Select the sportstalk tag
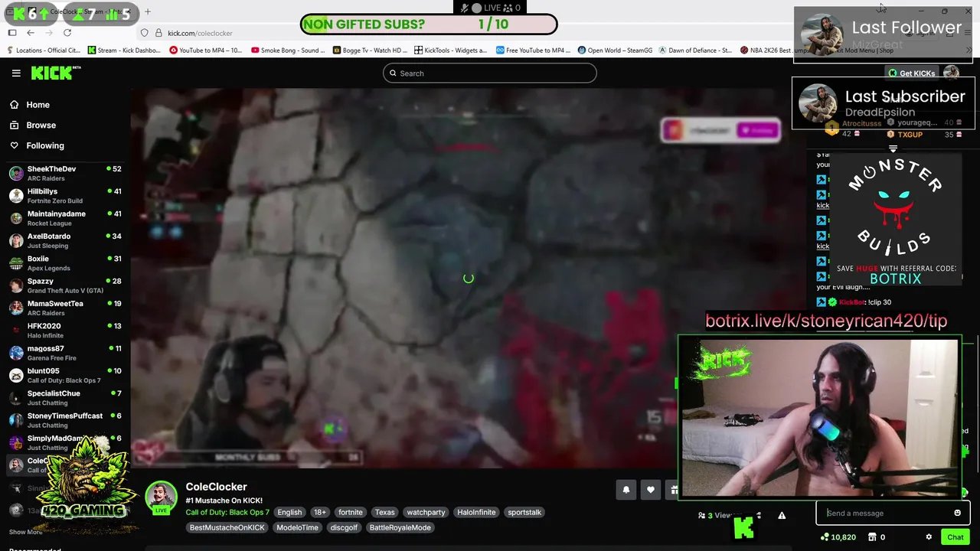Viewport: 980px width, 551px height. click(x=524, y=512)
